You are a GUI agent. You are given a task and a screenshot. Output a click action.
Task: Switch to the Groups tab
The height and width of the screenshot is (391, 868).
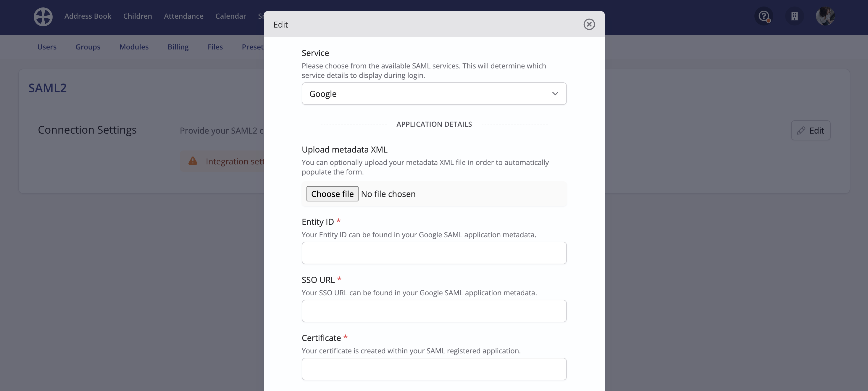(x=88, y=47)
